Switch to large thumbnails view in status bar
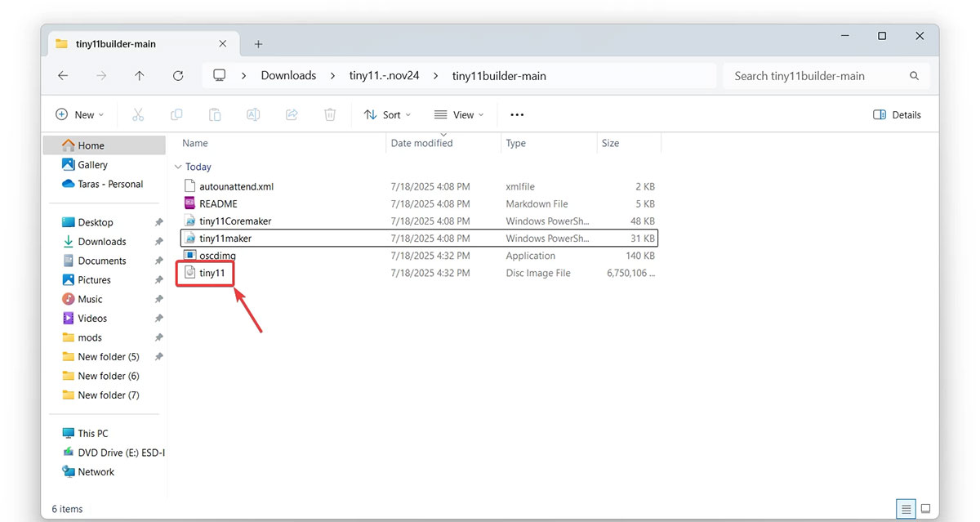Screen dimensions: 980x522 926,508
